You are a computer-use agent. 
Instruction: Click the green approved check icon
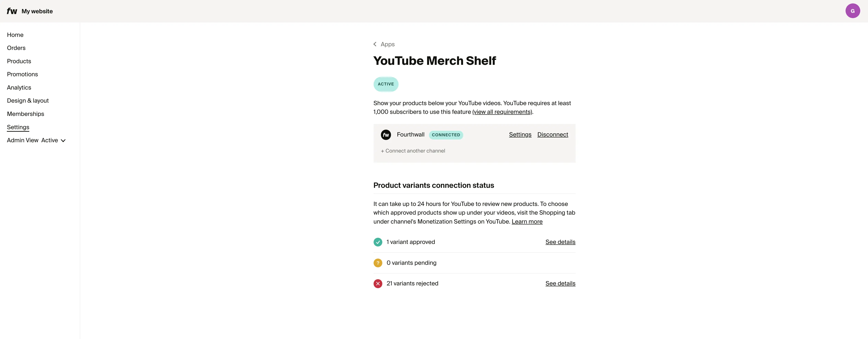378,242
